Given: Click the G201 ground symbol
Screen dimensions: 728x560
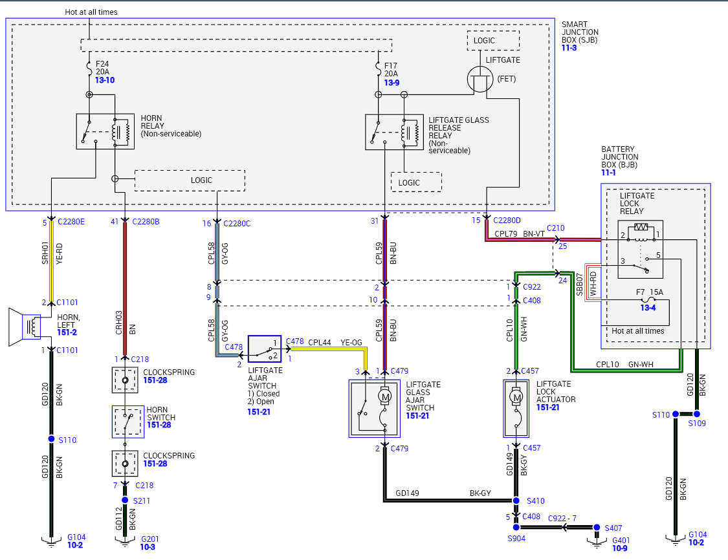Looking at the screenshot, I should (x=125, y=541).
